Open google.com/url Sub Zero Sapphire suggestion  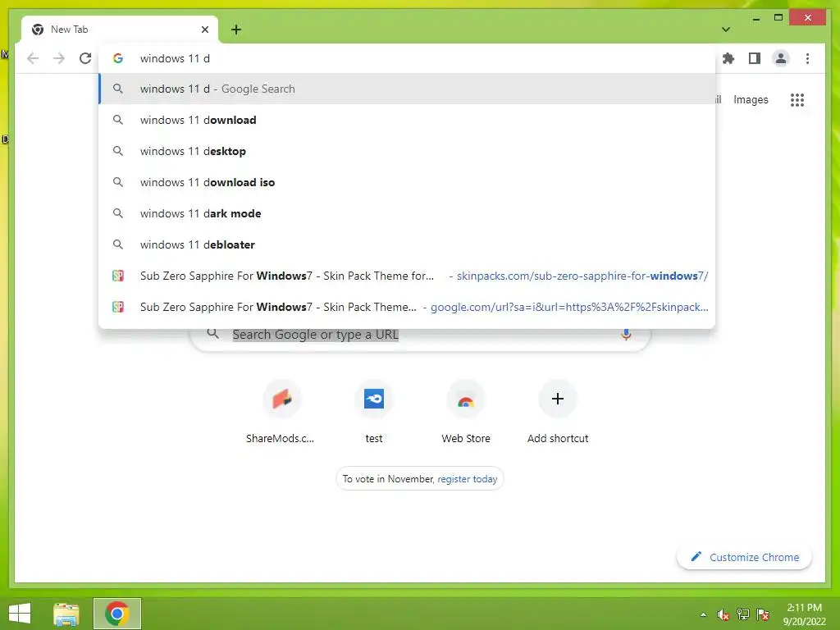click(x=407, y=307)
